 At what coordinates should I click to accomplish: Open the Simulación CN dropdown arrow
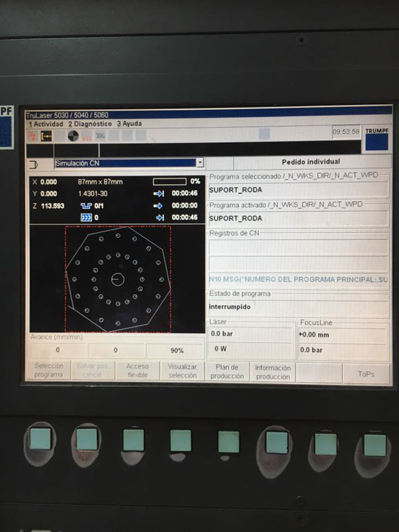coord(200,163)
